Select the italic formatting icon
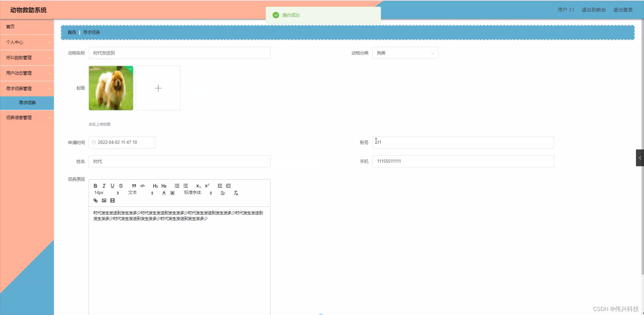The width and height of the screenshot is (644, 315). pos(104,186)
